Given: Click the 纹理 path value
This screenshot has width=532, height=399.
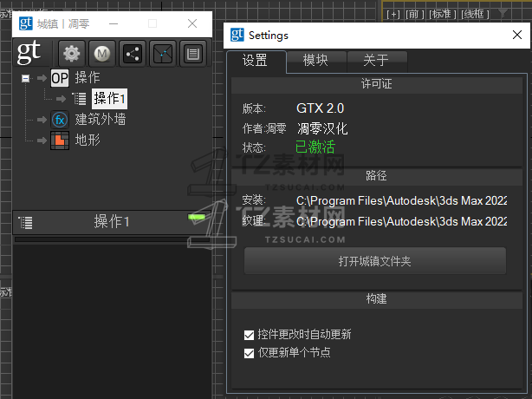Looking at the screenshot, I should click(402, 221).
